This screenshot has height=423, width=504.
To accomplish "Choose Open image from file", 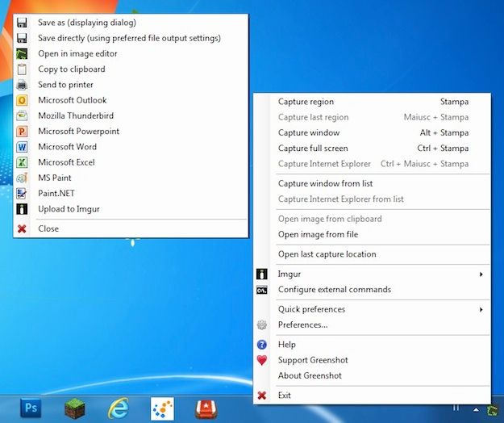I will point(318,235).
